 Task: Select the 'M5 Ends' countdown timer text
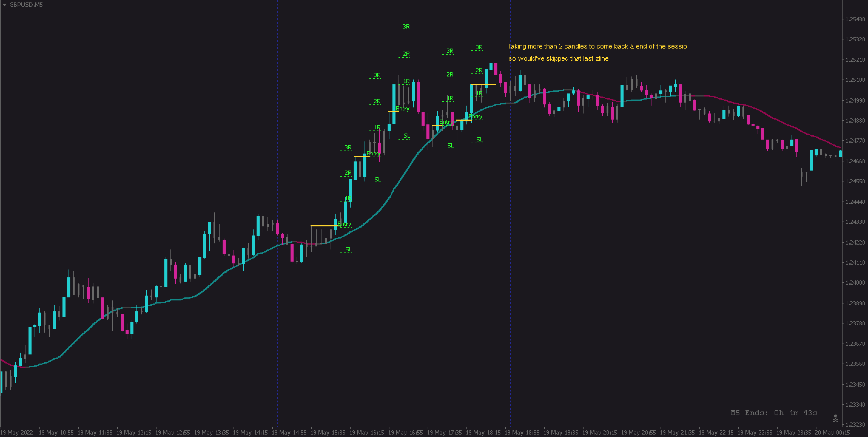pyautogui.click(x=773, y=413)
